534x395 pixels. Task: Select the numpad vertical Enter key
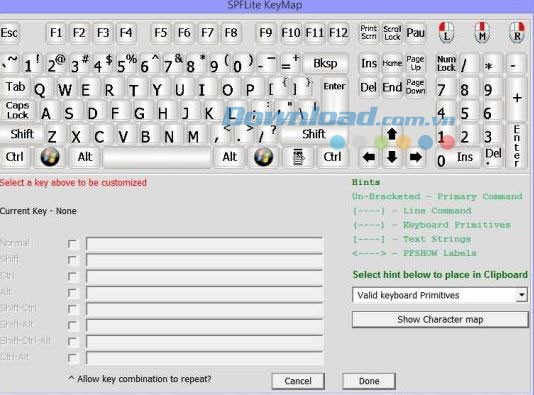point(517,146)
